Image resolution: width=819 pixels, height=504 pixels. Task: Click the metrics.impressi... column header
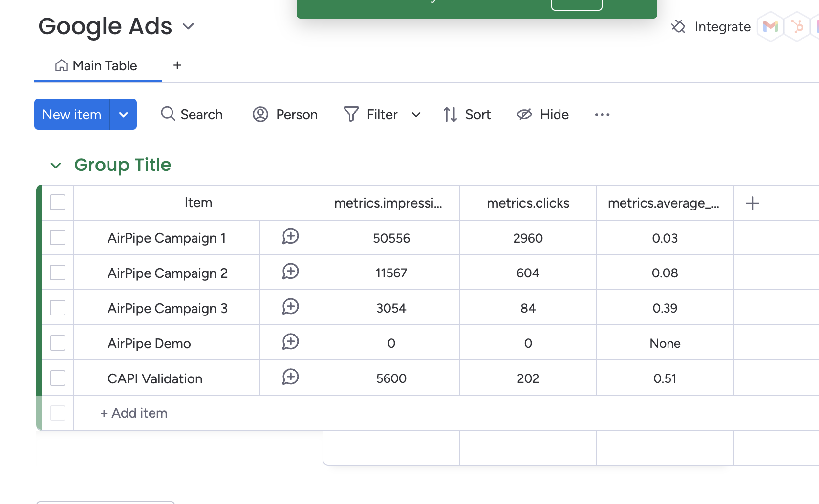pos(391,203)
